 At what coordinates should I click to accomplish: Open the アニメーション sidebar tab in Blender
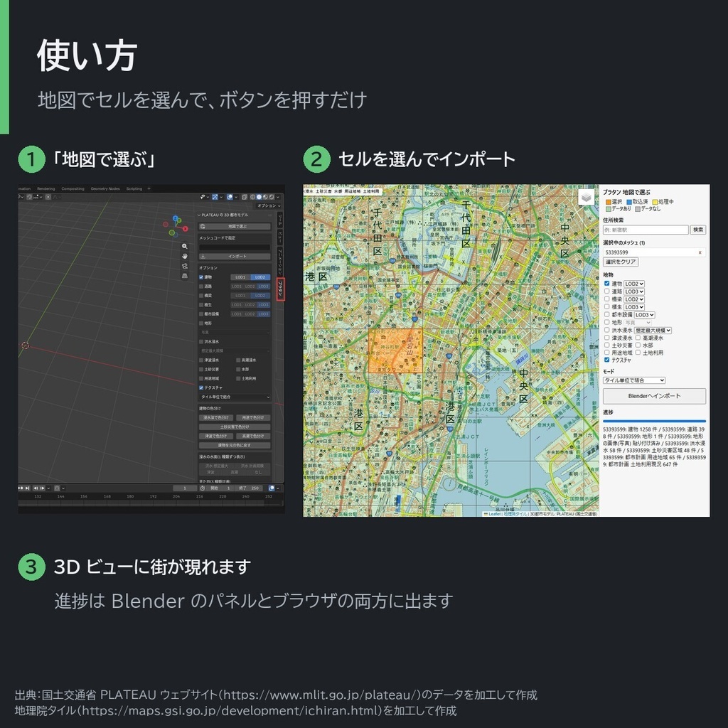pyautogui.click(x=280, y=260)
